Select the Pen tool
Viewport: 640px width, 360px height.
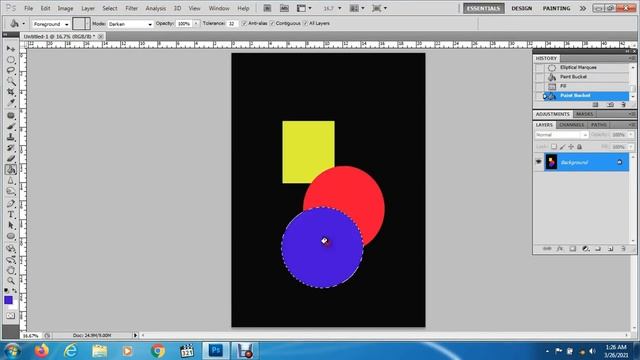tap(11, 204)
